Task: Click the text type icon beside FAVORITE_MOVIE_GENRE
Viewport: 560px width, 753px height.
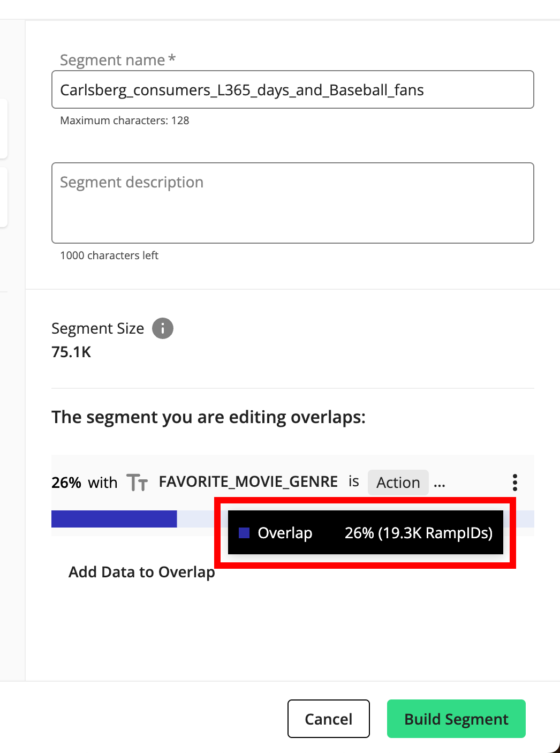Action: click(137, 483)
